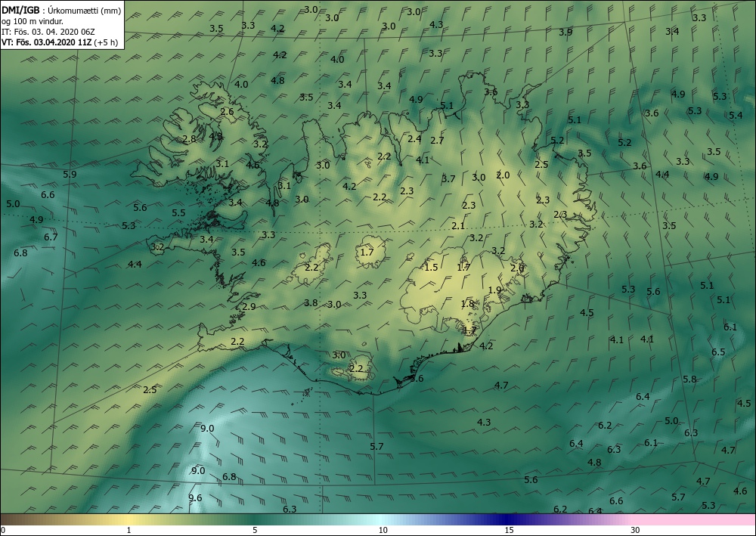Click the 2.1 value on the map
This screenshot has width=756, height=536.
pyautogui.click(x=458, y=225)
